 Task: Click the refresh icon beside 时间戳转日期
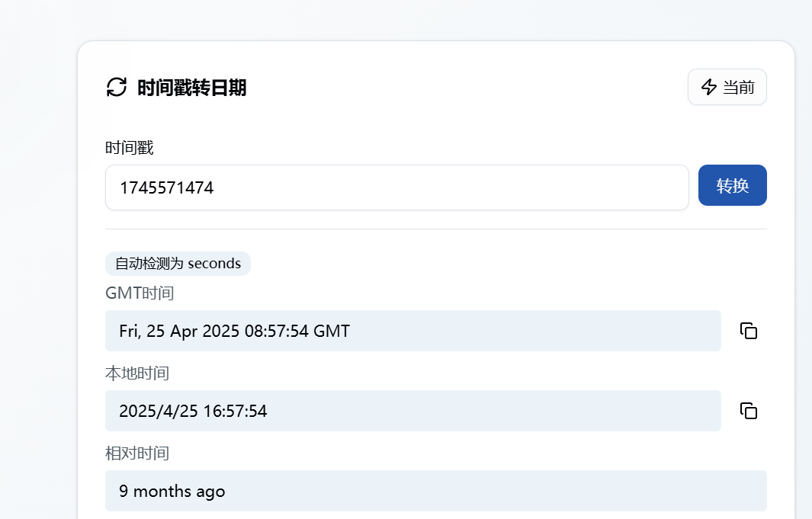pos(117,87)
